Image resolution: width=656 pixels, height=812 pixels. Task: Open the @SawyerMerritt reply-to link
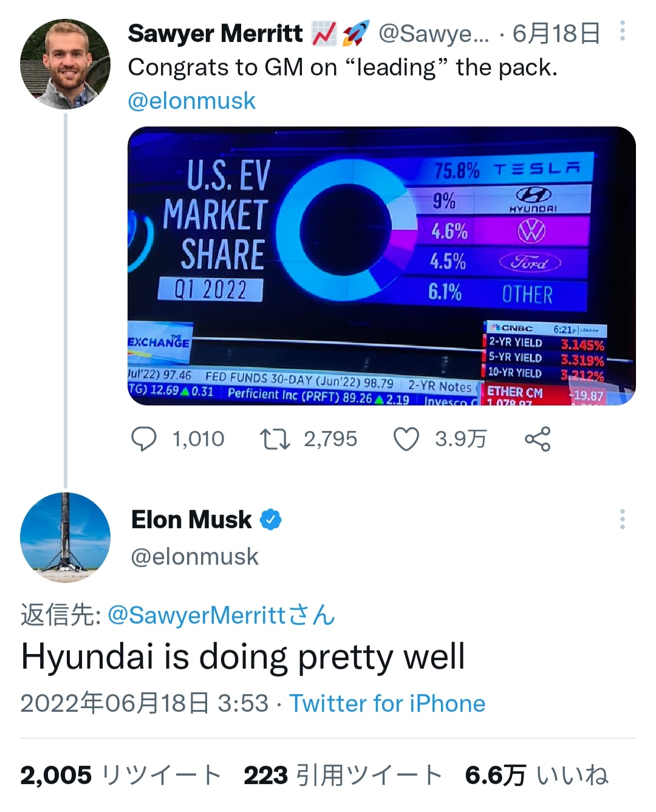(196, 615)
